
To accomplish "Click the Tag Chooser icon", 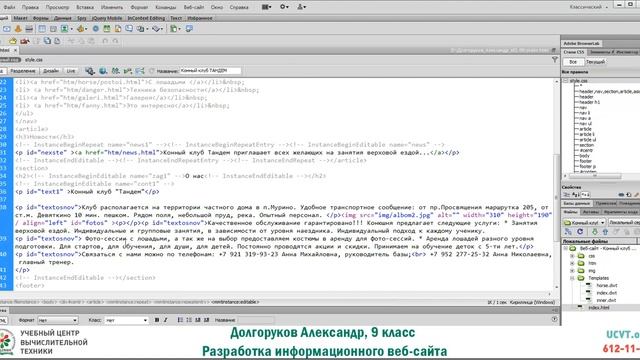I will 189,29.
